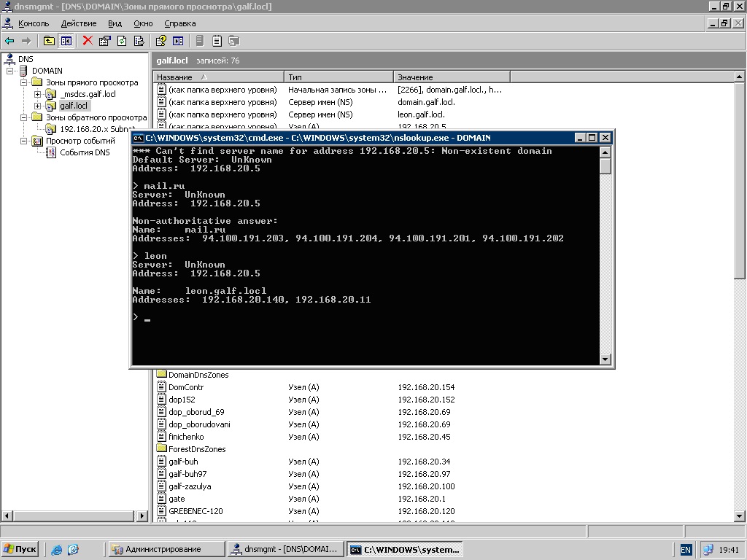This screenshot has width=747, height=560.
Task: Click the new host record toolbar icon
Action: tap(200, 41)
